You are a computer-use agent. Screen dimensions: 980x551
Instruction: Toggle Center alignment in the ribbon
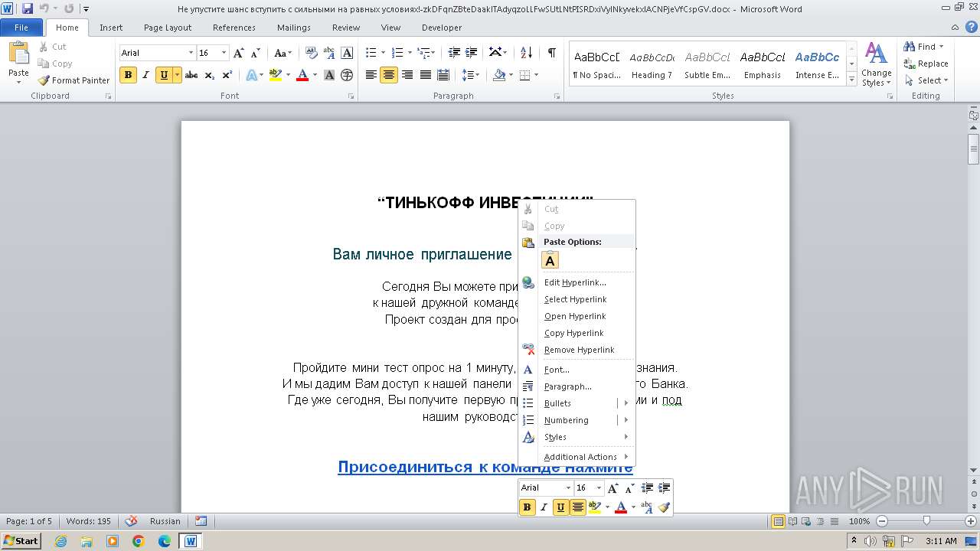(389, 75)
